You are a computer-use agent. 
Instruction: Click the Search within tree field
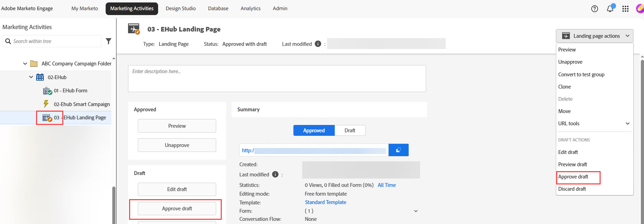pos(52,41)
